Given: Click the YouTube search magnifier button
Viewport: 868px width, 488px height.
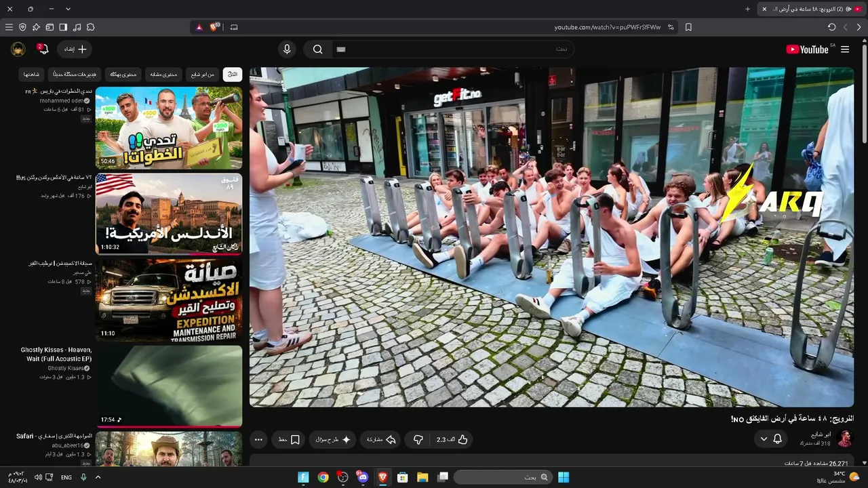Looking at the screenshot, I should (x=317, y=49).
